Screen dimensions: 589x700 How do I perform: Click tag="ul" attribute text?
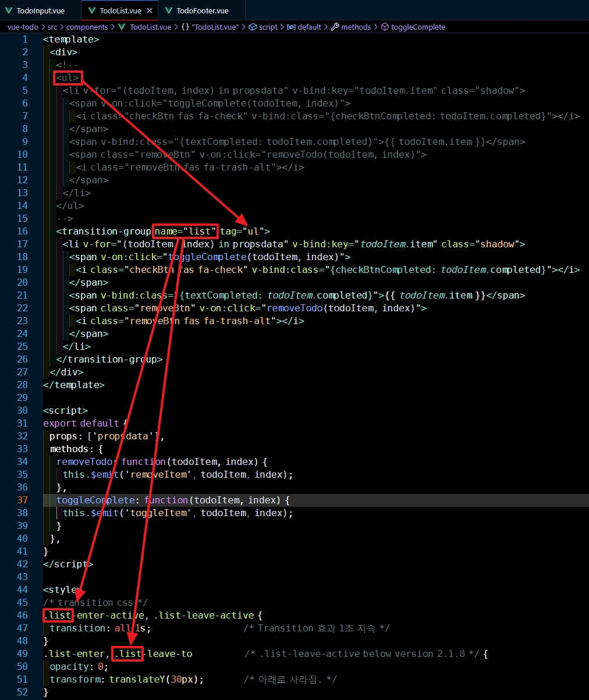[x=242, y=231]
